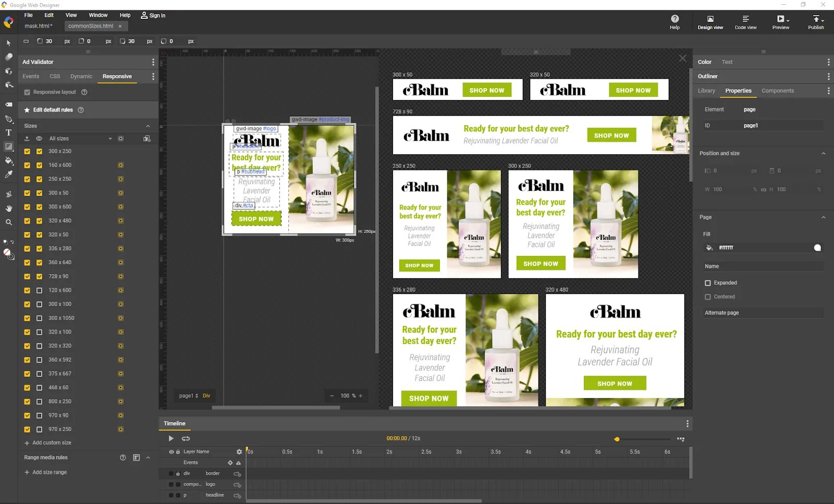The height and width of the screenshot is (504, 834).
Task: Toggle the Responsive layout checkbox
Action: pyautogui.click(x=27, y=92)
